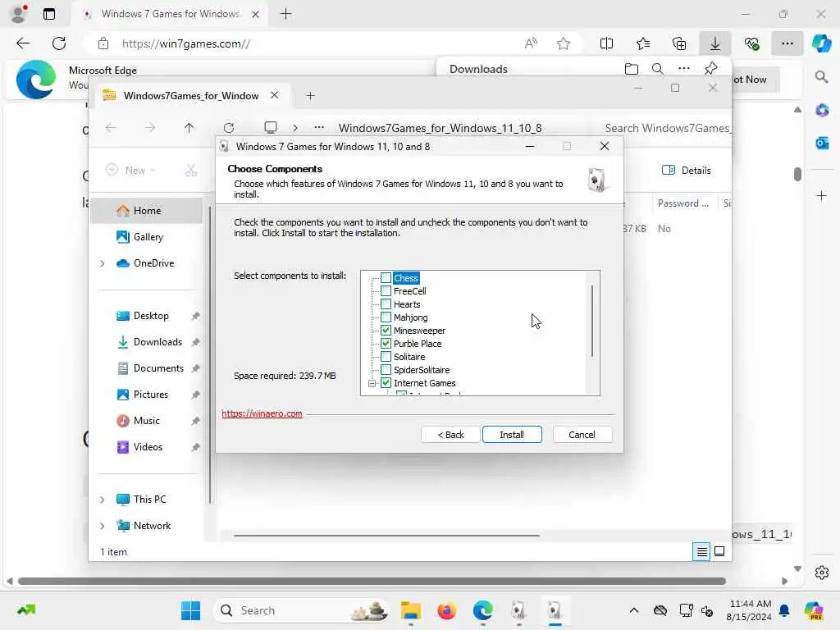840x630 pixels.
Task: Click the Edge address bar URL
Action: click(186, 44)
